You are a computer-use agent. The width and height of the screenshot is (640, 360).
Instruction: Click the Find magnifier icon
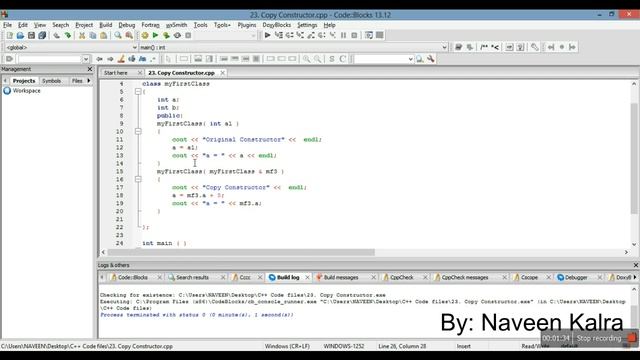pos(118,36)
